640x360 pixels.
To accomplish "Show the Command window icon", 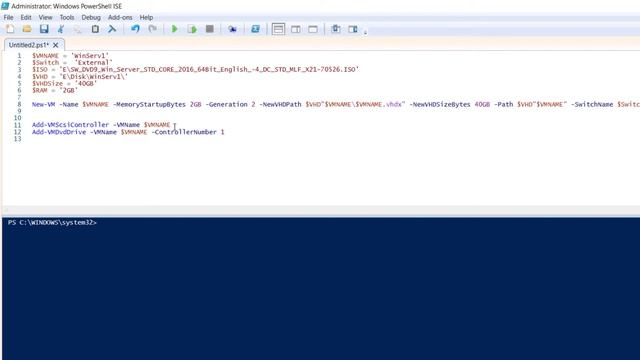I will click(336, 29).
